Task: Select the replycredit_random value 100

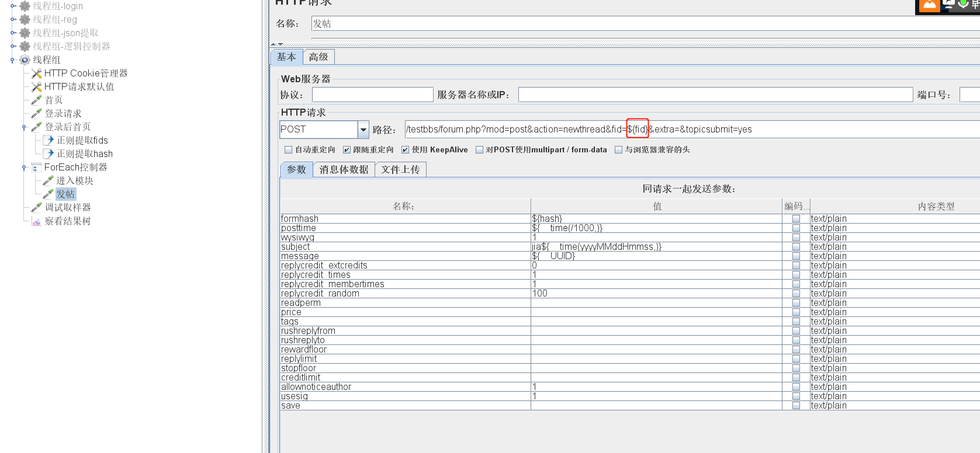Action: pos(656,294)
